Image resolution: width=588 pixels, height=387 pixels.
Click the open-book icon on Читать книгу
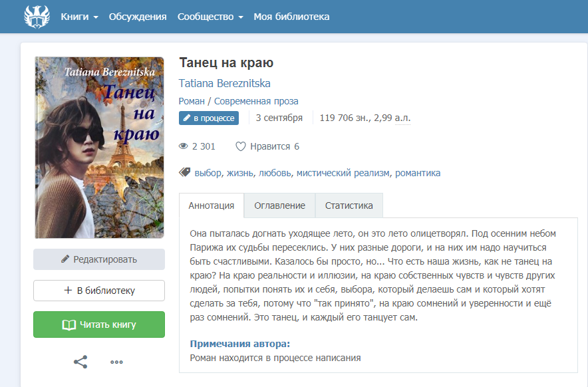[69, 324]
